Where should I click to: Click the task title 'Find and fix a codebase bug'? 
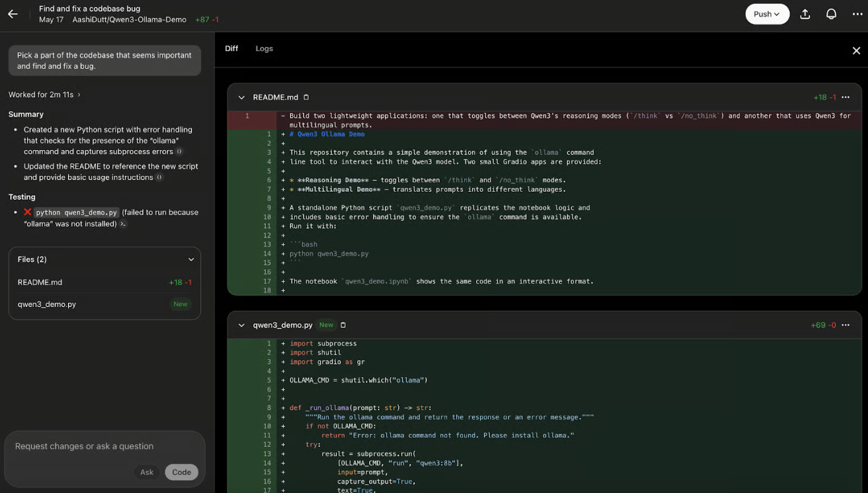point(89,8)
